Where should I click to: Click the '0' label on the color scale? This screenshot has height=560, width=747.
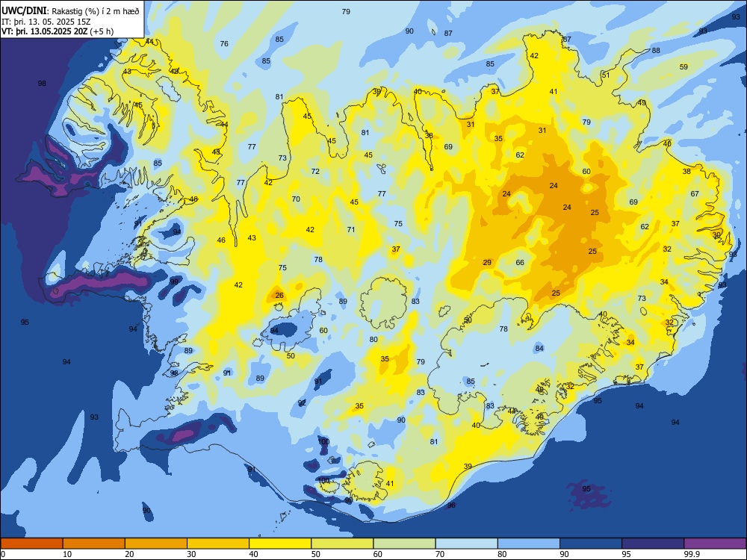(3, 554)
